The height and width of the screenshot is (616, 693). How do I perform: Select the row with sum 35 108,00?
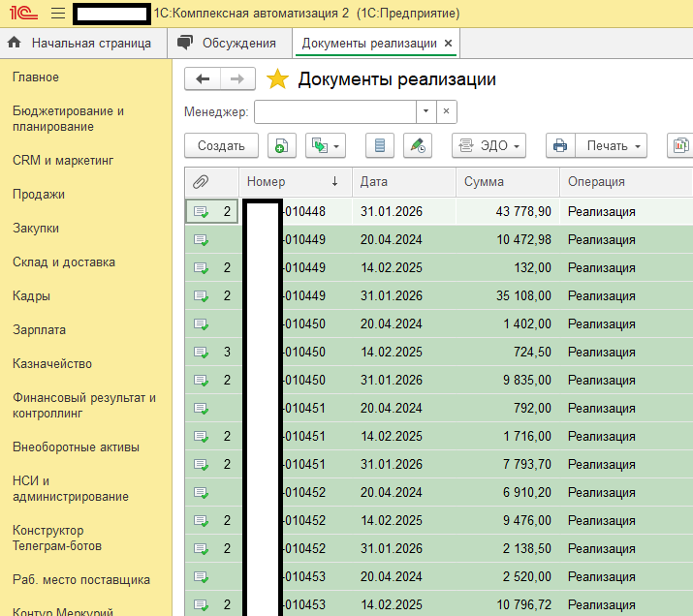click(x=439, y=295)
